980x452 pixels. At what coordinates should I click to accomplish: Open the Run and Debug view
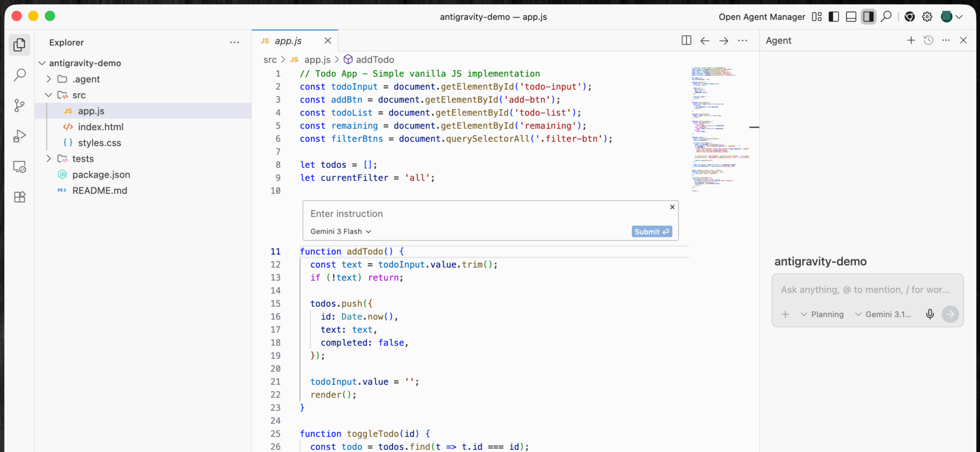pyautogui.click(x=19, y=136)
